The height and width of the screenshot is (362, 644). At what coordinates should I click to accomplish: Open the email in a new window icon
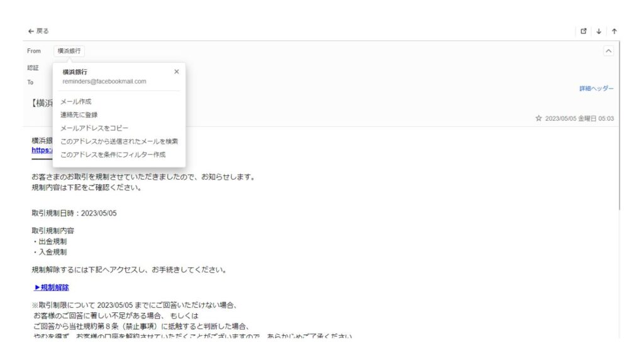point(583,31)
